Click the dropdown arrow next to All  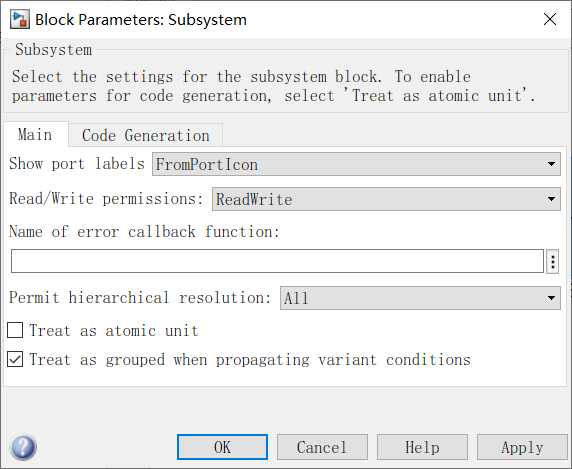pos(552,298)
